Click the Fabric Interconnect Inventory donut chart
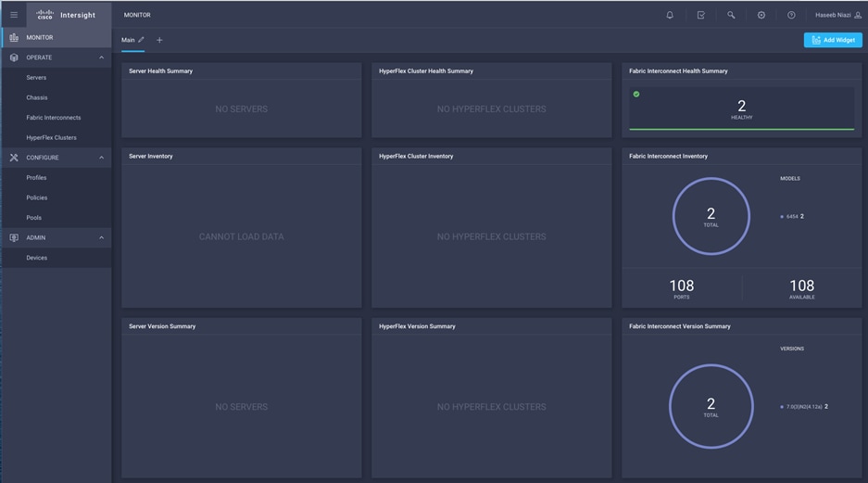This screenshot has width=868, height=483. [711, 216]
